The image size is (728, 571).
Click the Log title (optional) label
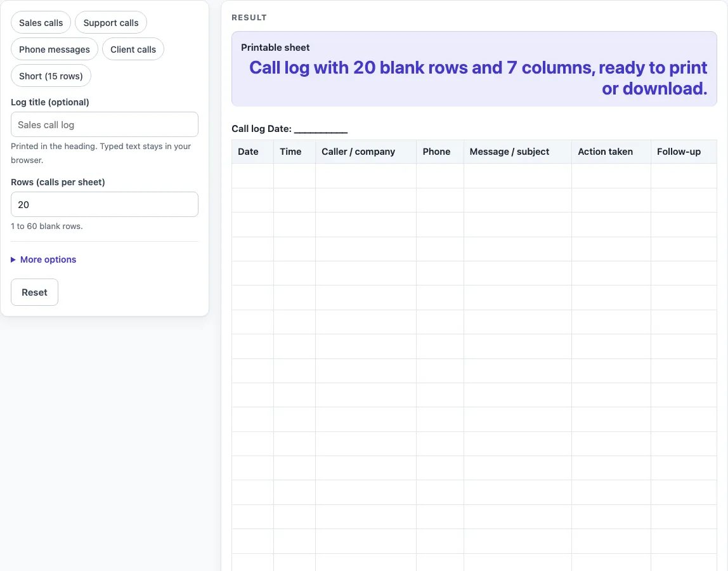(x=50, y=102)
